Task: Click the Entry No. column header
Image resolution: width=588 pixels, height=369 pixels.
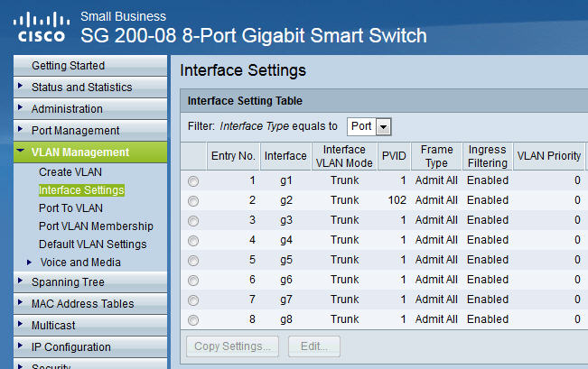Action: coord(233,156)
